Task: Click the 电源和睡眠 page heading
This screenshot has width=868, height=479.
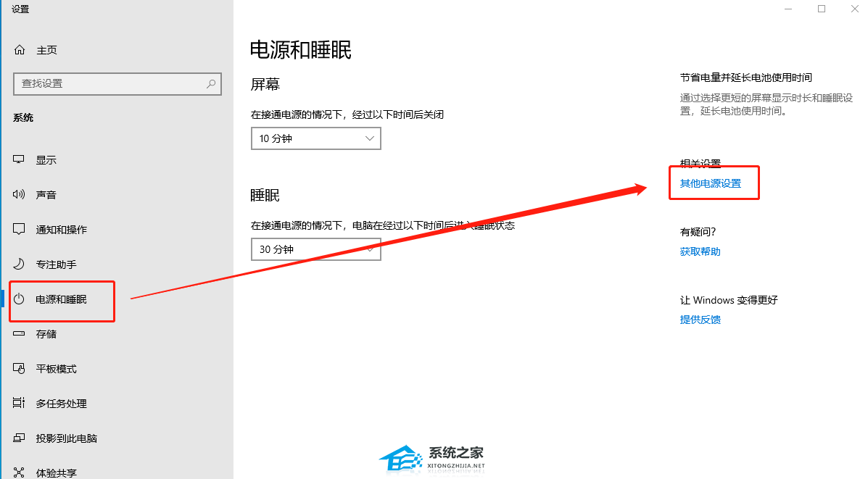Action: pos(301,50)
